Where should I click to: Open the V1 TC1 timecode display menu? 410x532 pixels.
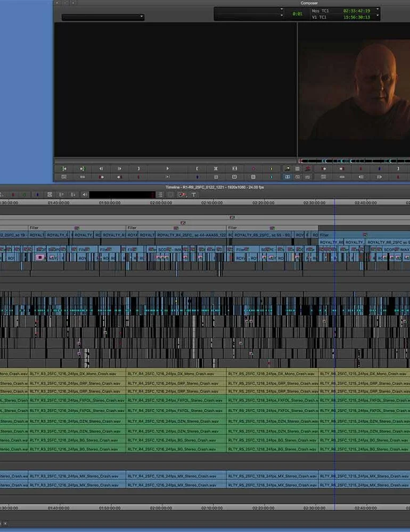click(x=319, y=17)
